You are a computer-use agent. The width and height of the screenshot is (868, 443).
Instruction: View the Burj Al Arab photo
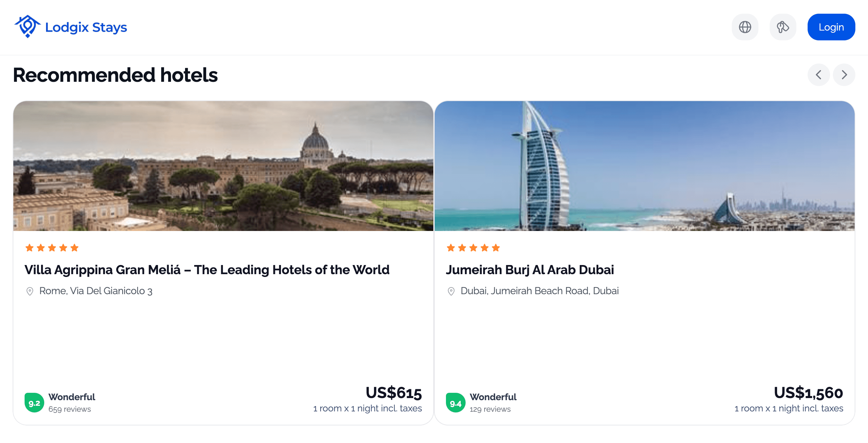645,166
